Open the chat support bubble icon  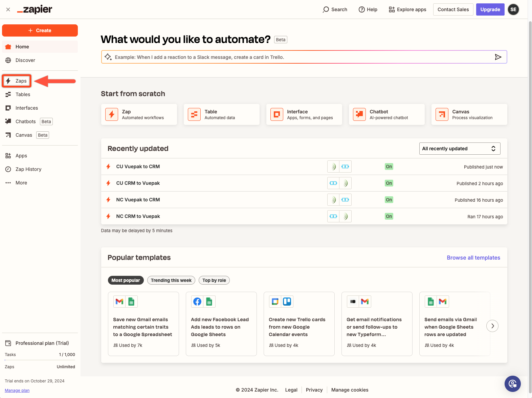512,383
